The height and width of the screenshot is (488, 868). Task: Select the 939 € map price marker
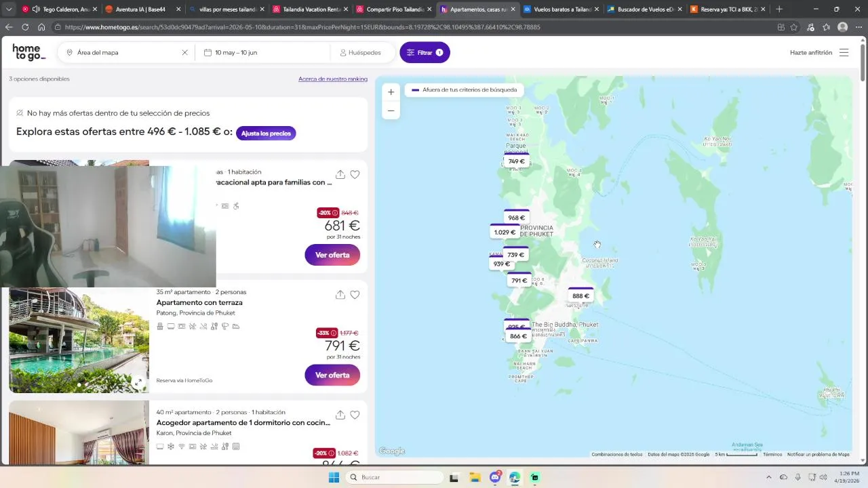501,264
